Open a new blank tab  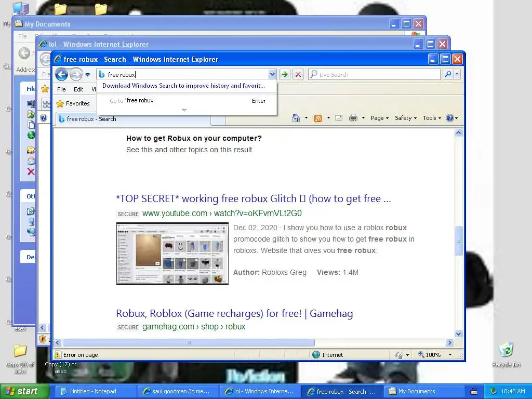click(218, 120)
